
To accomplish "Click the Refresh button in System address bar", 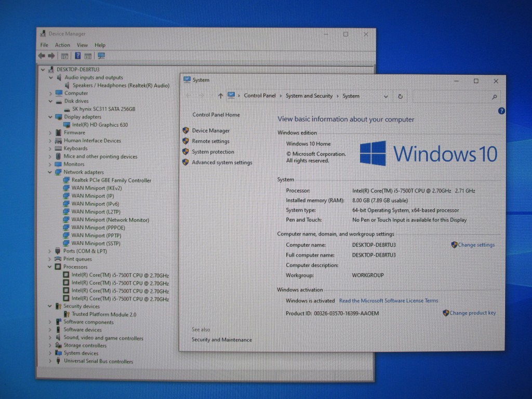I will coord(401,96).
